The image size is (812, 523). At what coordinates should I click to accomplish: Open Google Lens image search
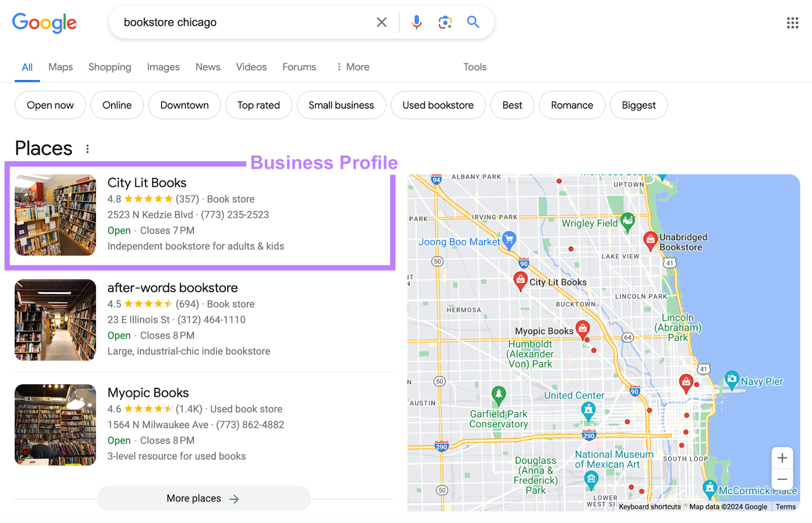point(445,22)
